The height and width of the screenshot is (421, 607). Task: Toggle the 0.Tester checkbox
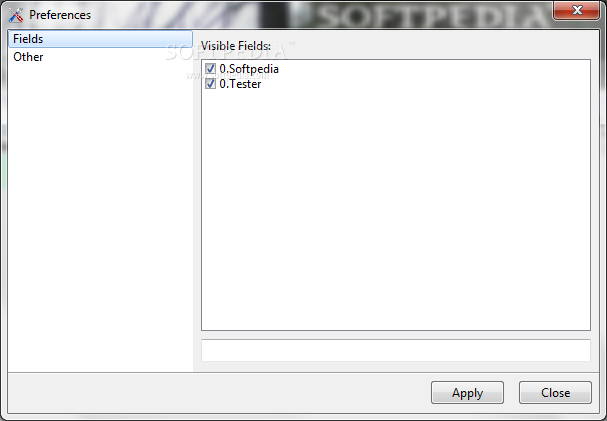click(x=210, y=84)
